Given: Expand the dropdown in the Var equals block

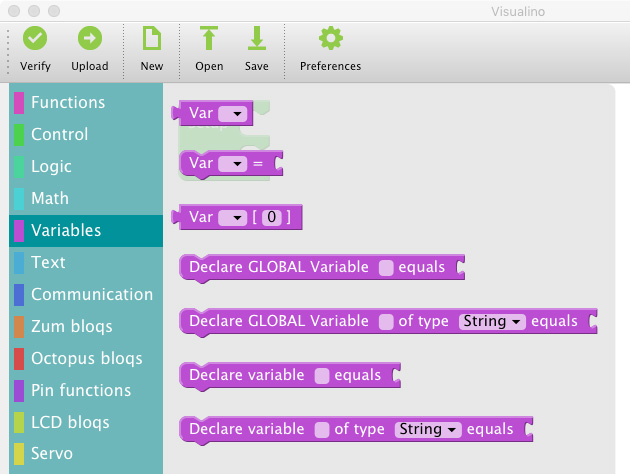Looking at the screenshot, I should [232, 163].
